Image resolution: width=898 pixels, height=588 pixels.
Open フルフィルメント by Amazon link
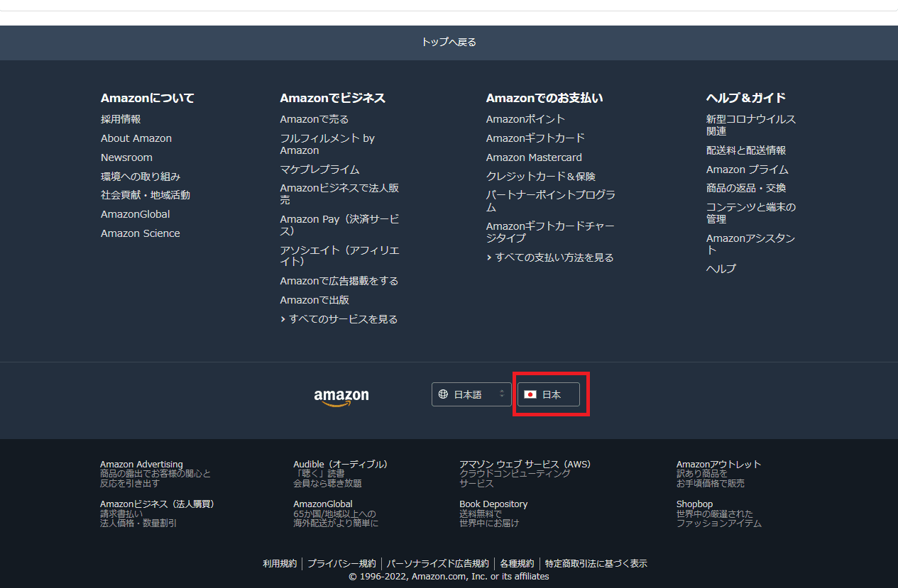pos(327,144)
